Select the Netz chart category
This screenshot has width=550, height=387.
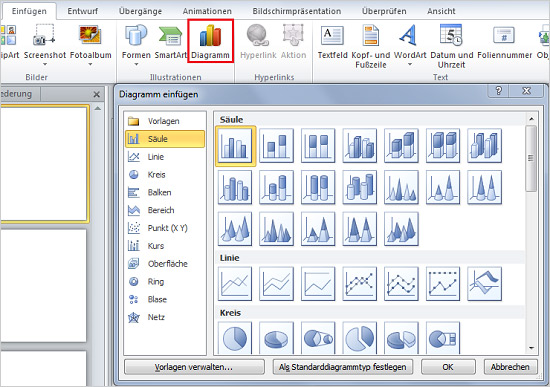165,318
